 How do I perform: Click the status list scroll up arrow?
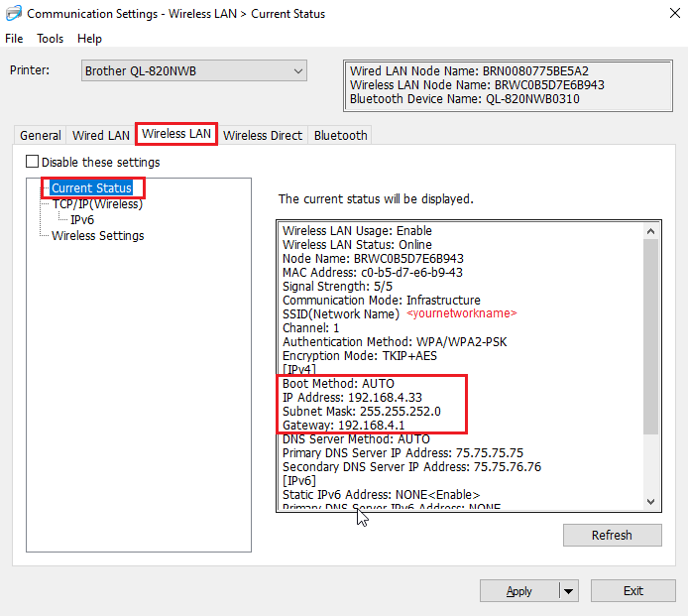click(x=650, y=231)
